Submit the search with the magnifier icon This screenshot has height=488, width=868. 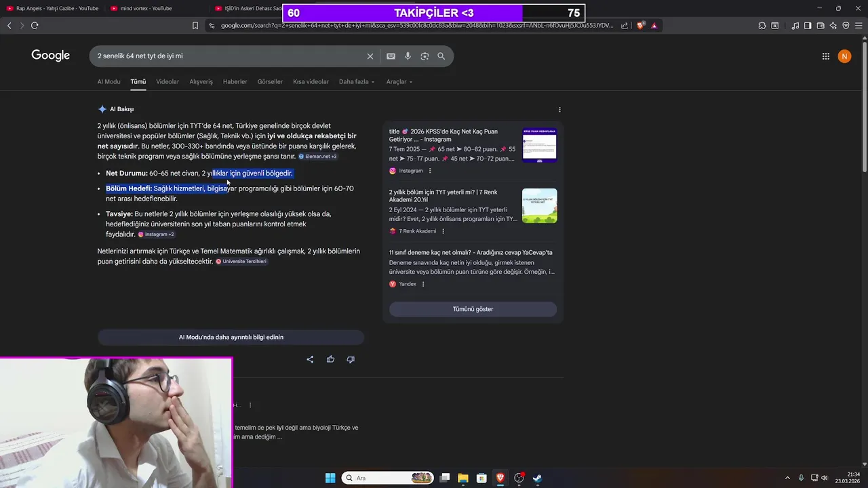click(441, 56)
